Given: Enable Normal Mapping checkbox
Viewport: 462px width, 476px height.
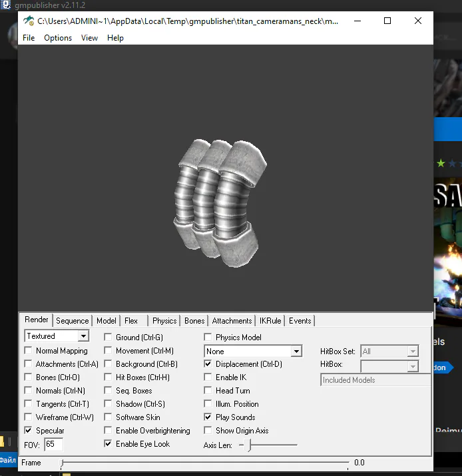Looking at the screenshot, I should tap(28, 351).
